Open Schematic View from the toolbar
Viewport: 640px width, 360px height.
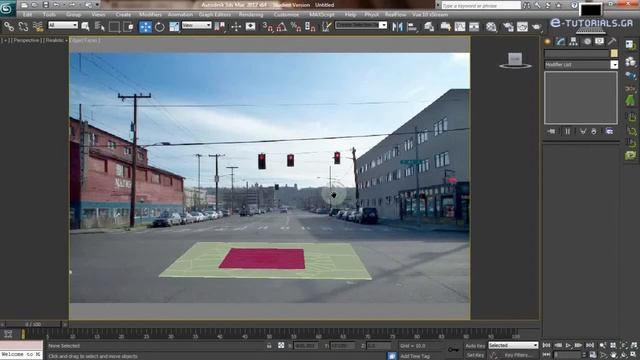pos(474,27)
